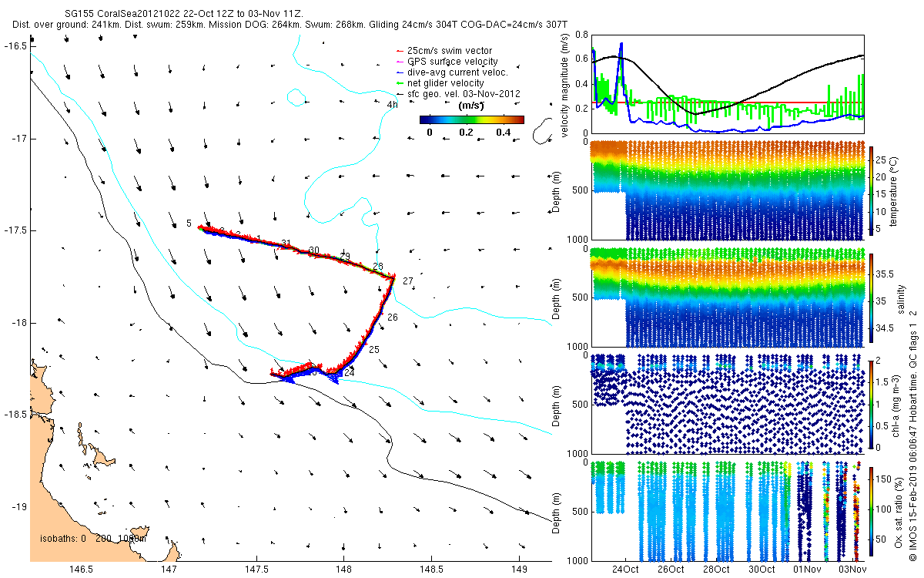
Task: Click the longitude tick '146.5' on the map
Action: coord(81,569)
